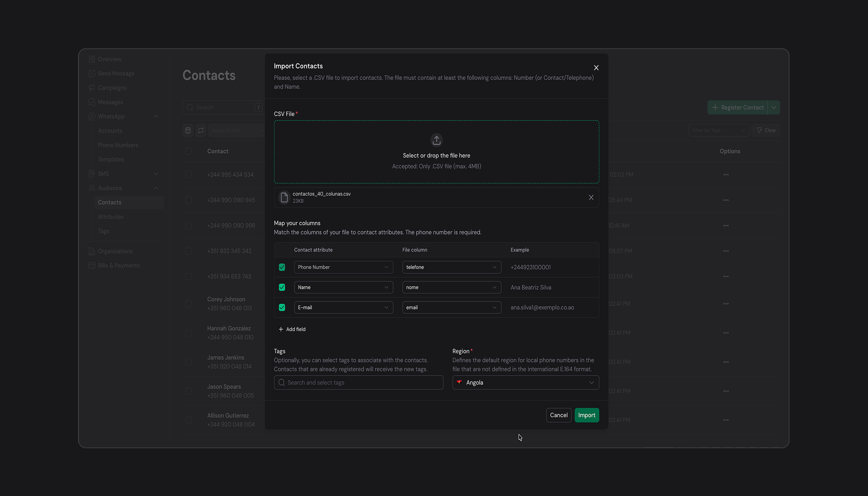The image size is (868, 496).
Task: Open the arrow menu beside Register Contact
Action: click(x=773, y=107)
